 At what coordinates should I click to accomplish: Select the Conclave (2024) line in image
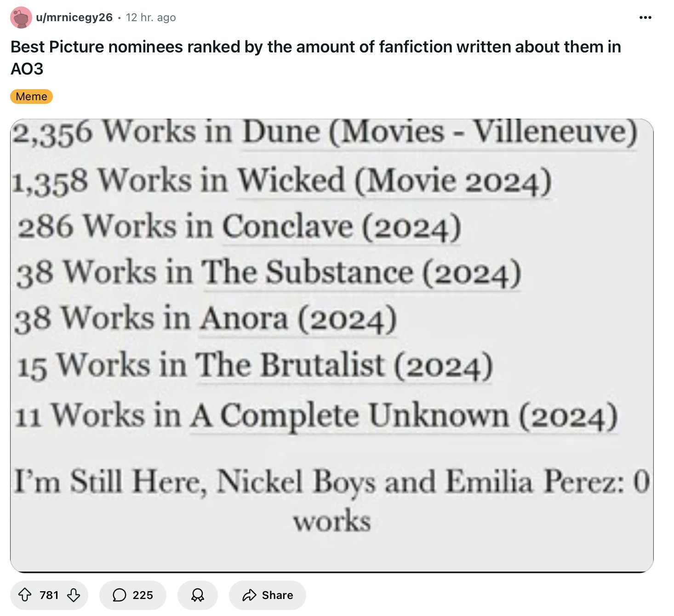click(x=239, y=227)
